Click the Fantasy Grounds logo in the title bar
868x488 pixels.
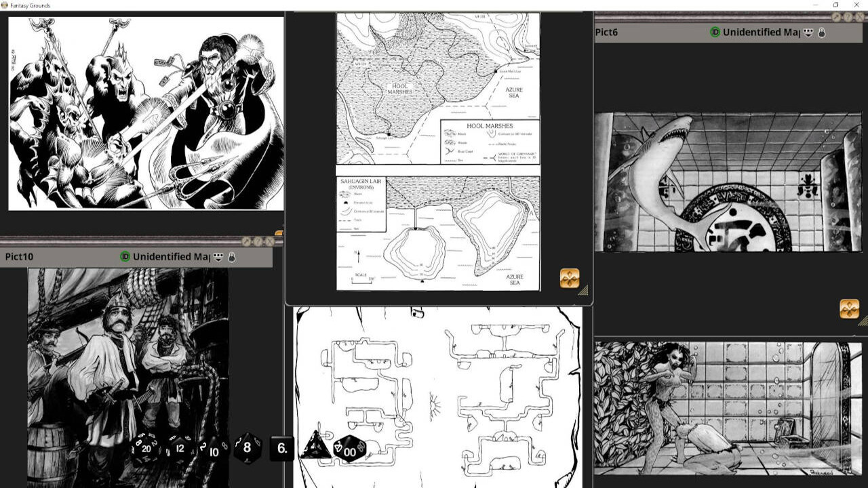tap(5, 5)
